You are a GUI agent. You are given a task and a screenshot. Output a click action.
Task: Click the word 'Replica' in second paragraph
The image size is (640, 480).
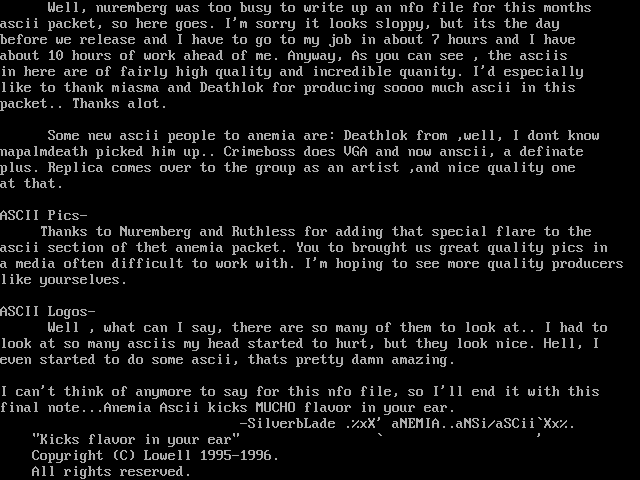[x=76, y=168]
